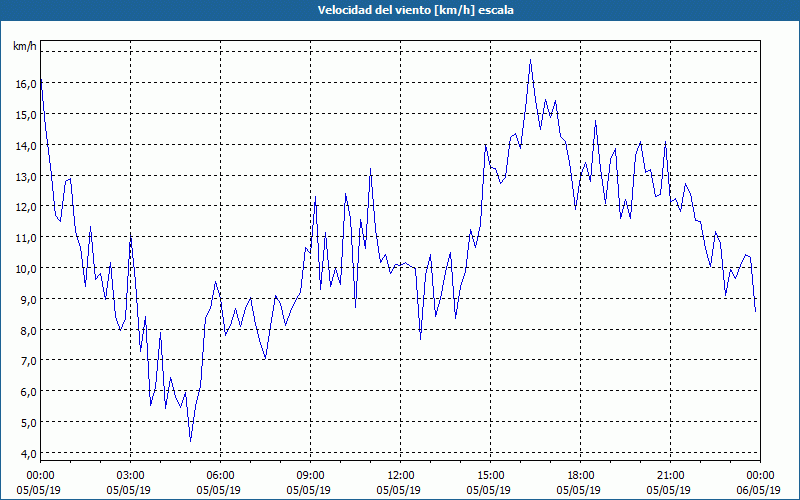Select the 12,0 y-axis label

pos(26,207)
